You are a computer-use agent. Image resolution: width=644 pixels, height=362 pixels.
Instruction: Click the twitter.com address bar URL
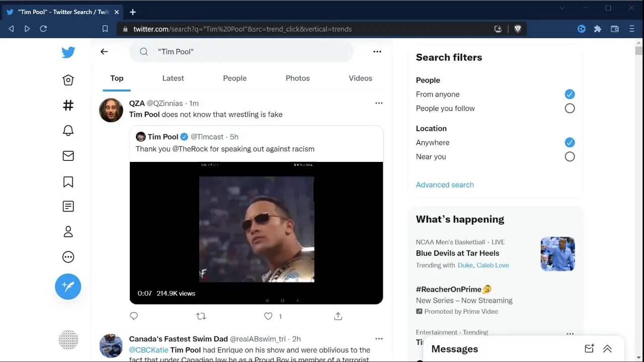tap(243, 29)
